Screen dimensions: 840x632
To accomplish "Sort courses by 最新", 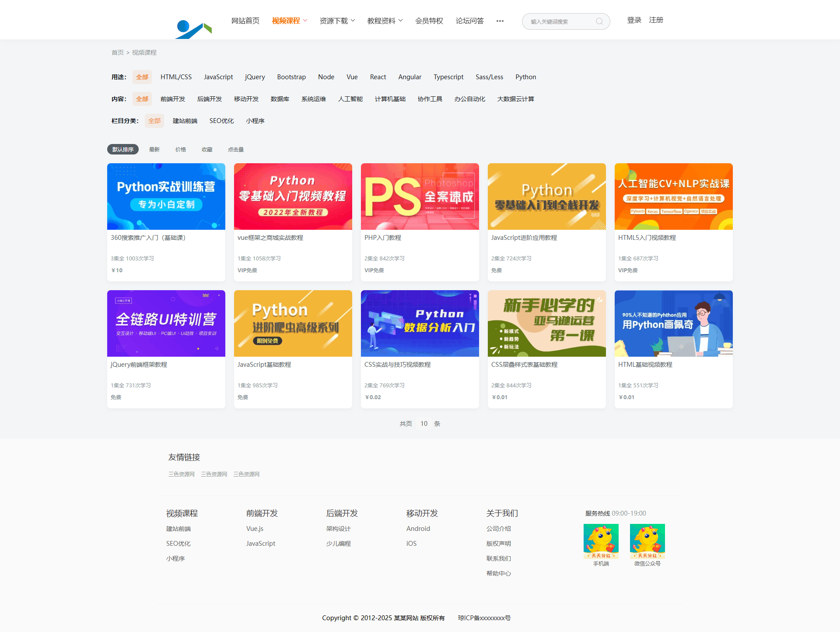I will 154,149.
